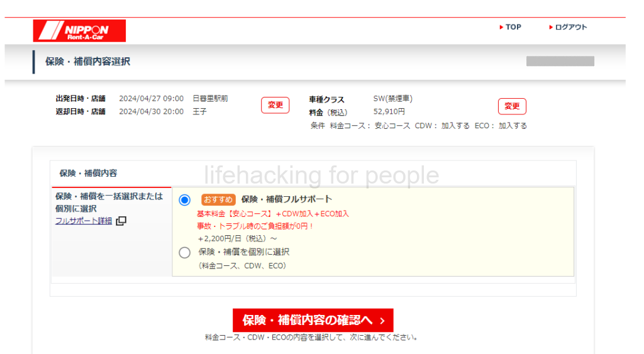Click the 保険・補償内容 section tab header
Screen dimensions: 644x354
click(88, 173)
